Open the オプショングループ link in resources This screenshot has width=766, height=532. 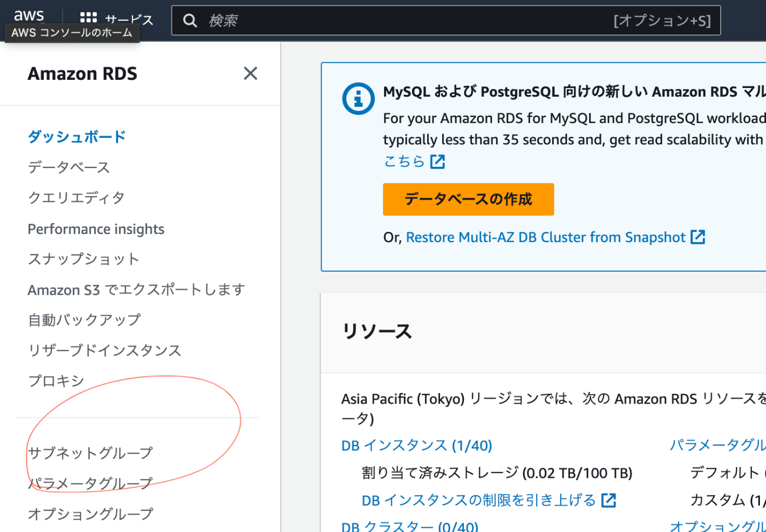718,526
